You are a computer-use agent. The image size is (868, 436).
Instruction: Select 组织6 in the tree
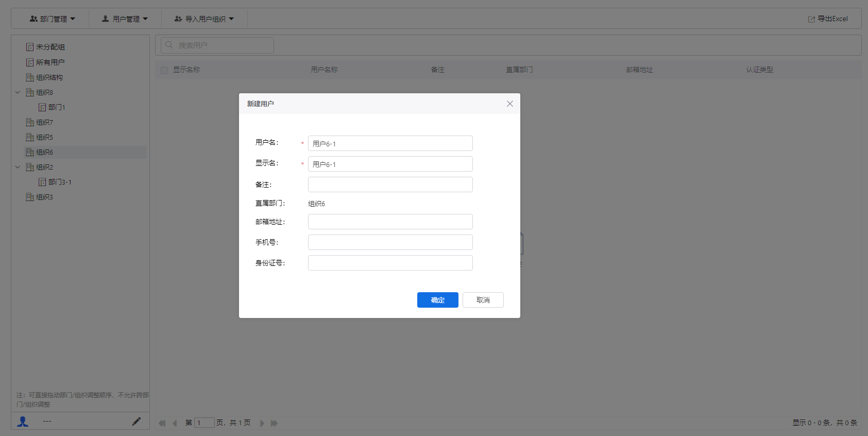44,152
